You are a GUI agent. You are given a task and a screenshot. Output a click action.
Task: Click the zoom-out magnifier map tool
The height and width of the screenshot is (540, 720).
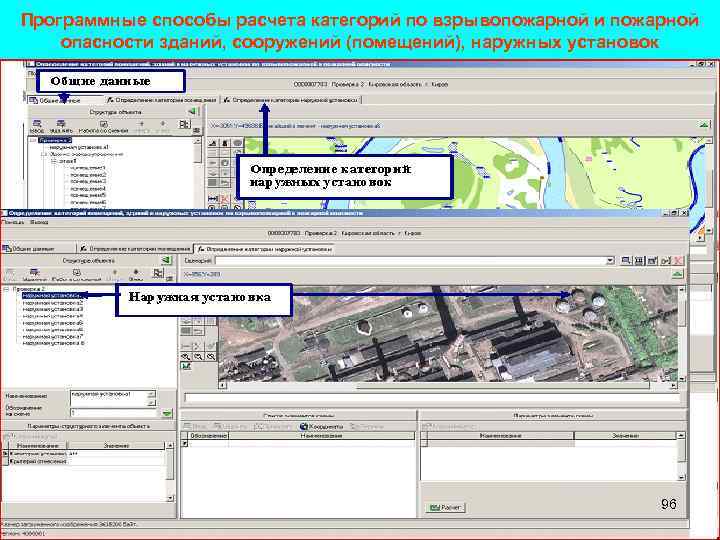click(x=198, y=356)
